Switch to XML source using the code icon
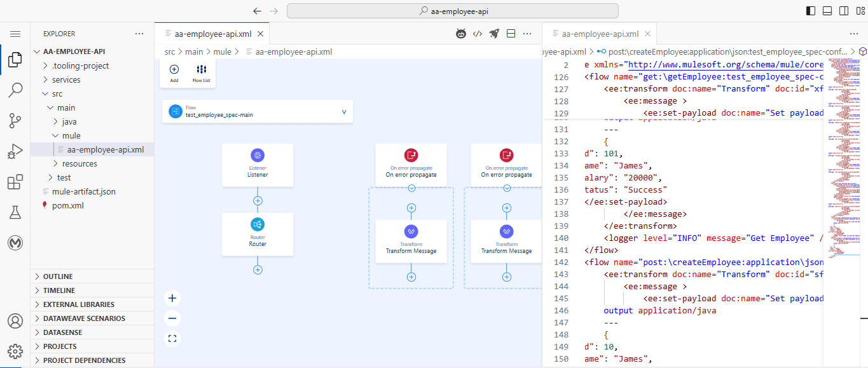Screen dimensions: 868x368 pos(478,33)
